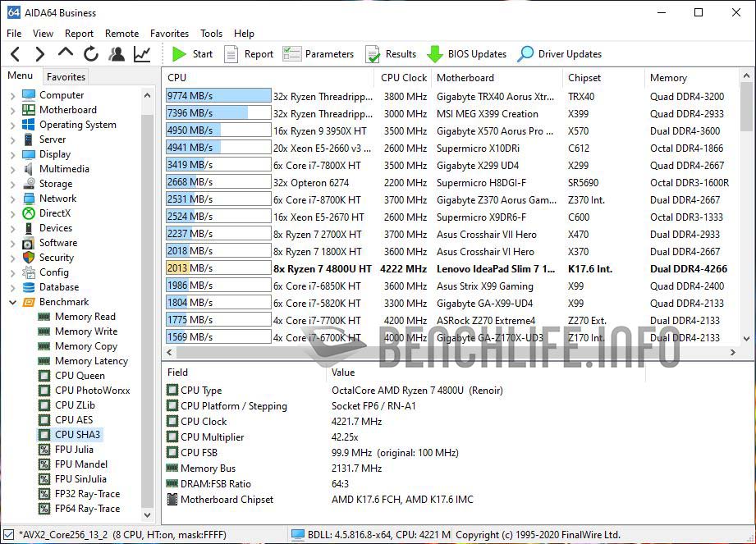Sort by the CPU Clock column header

pyautogui.click(x=404, y=78)
